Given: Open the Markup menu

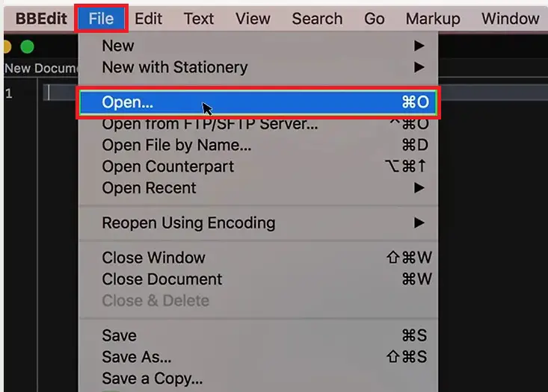Looking at the screenshot, I should click(x=433, y=19).
